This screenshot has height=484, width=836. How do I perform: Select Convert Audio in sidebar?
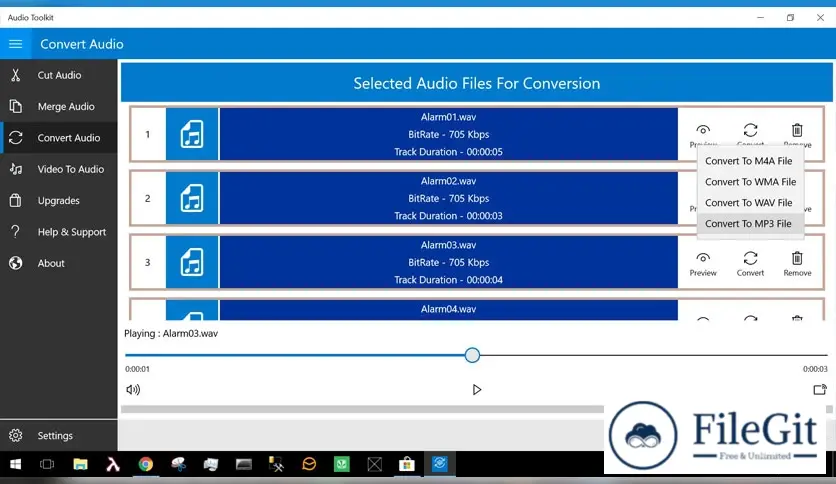coord(59,138)
